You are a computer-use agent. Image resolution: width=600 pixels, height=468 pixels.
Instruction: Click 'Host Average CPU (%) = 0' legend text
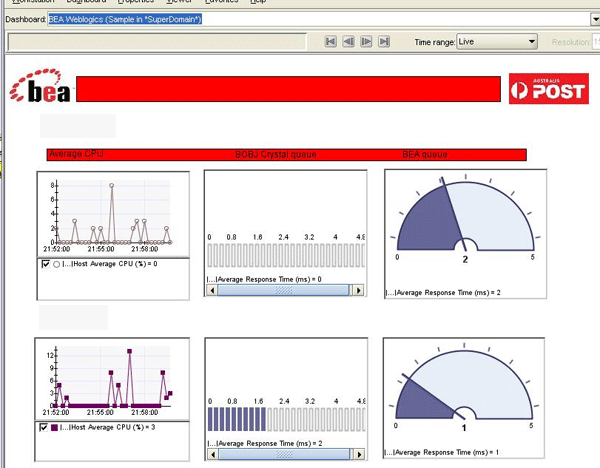pyautogui.click(x=110, y=264)
